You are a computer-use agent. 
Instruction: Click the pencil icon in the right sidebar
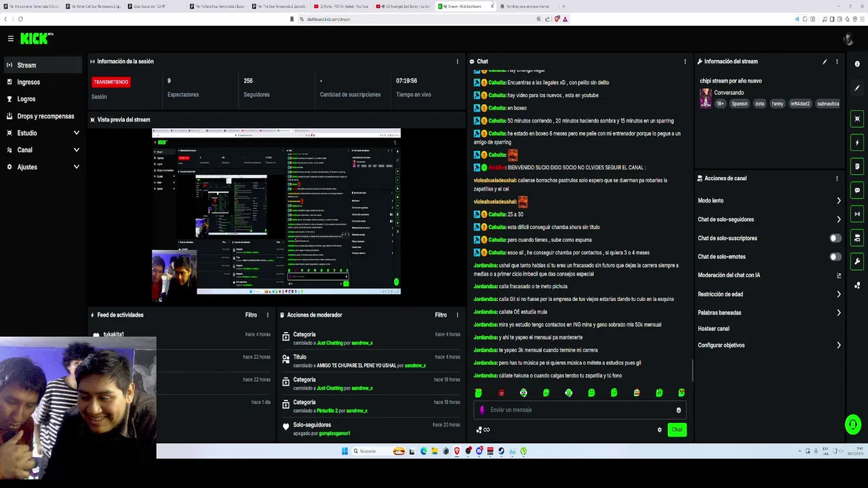click(x=857, y=89)
